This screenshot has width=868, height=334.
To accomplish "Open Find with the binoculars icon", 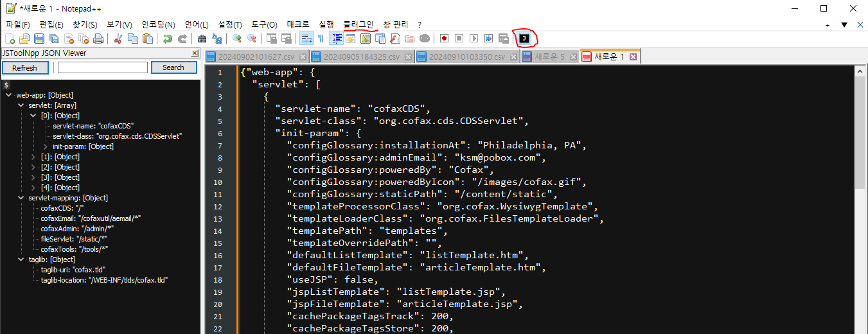I will tap(202, 39).
